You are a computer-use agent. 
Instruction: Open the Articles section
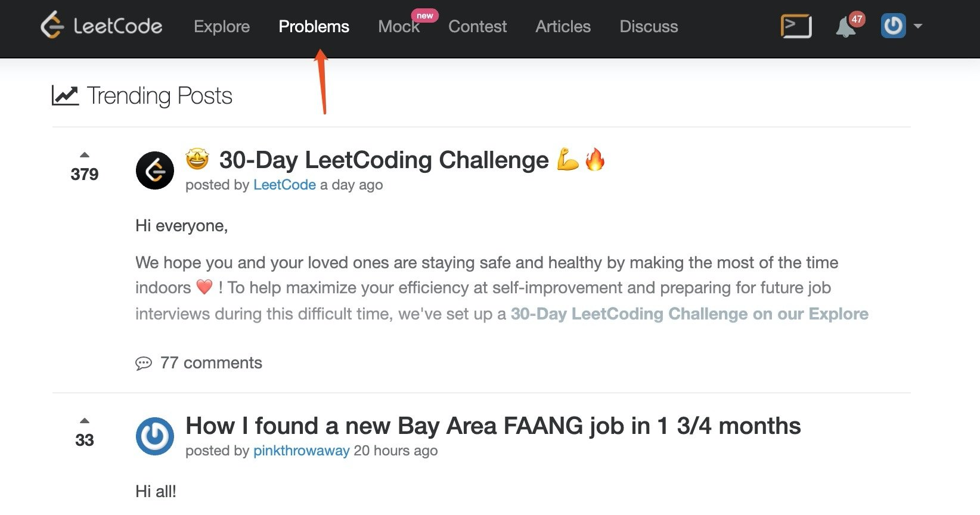tap(563, 27)
